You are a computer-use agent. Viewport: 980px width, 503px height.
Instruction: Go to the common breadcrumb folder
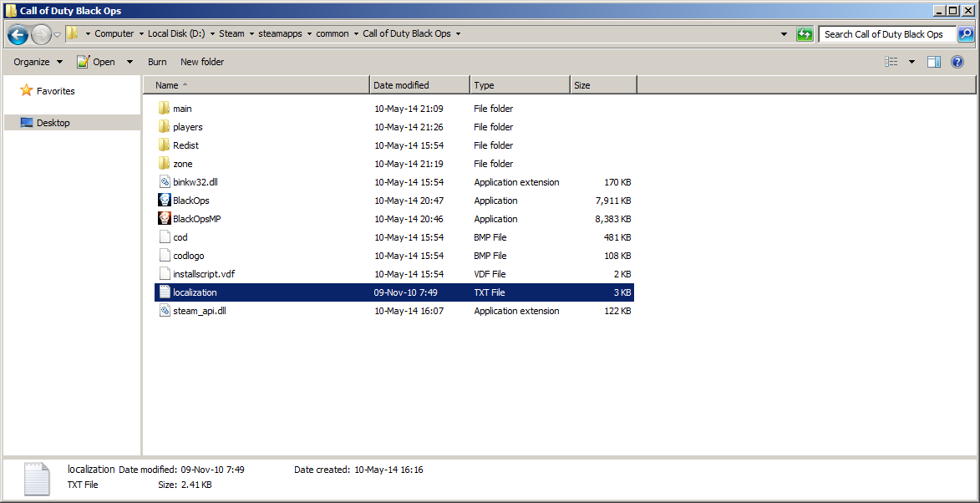(x=333, y=33)
